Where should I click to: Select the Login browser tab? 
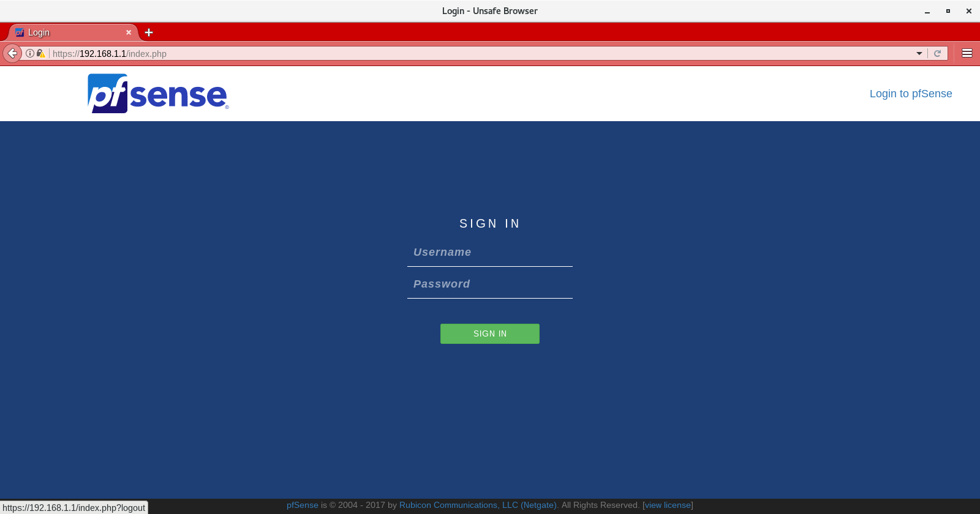(72, 32)
